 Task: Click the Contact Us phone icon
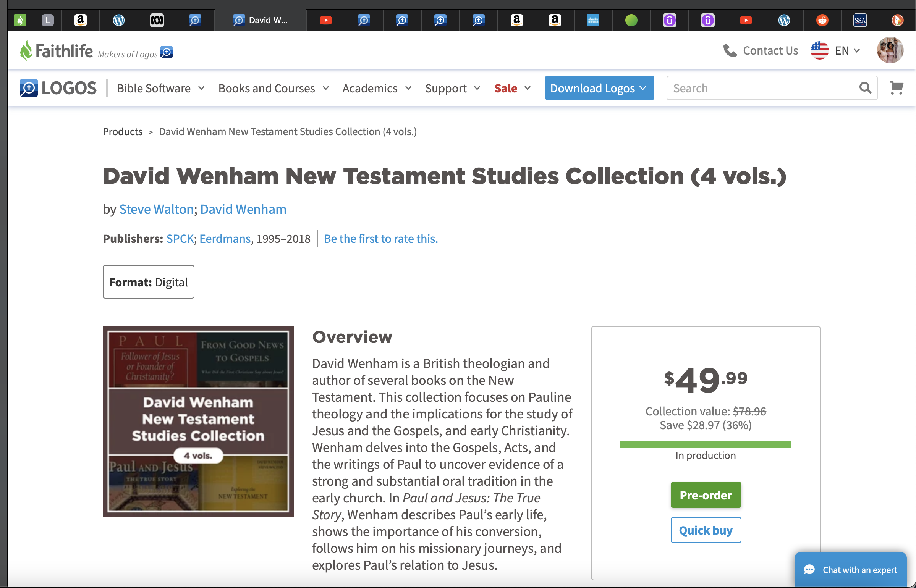730,50
